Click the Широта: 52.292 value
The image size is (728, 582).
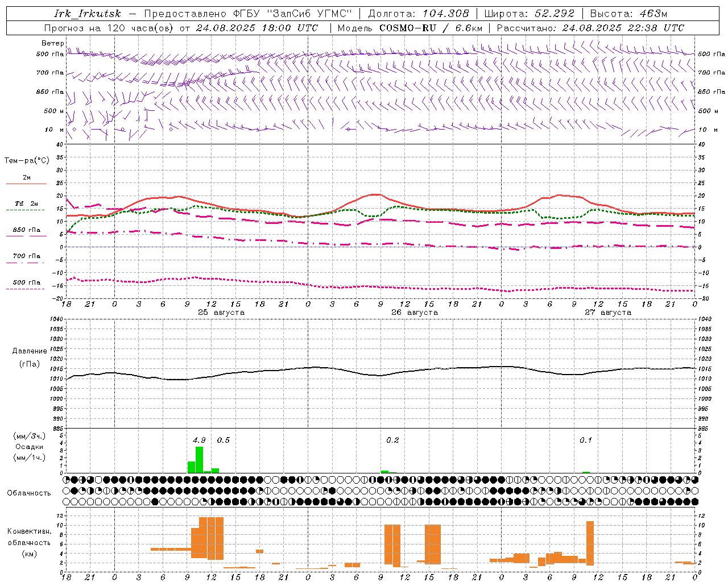[530, 14]
